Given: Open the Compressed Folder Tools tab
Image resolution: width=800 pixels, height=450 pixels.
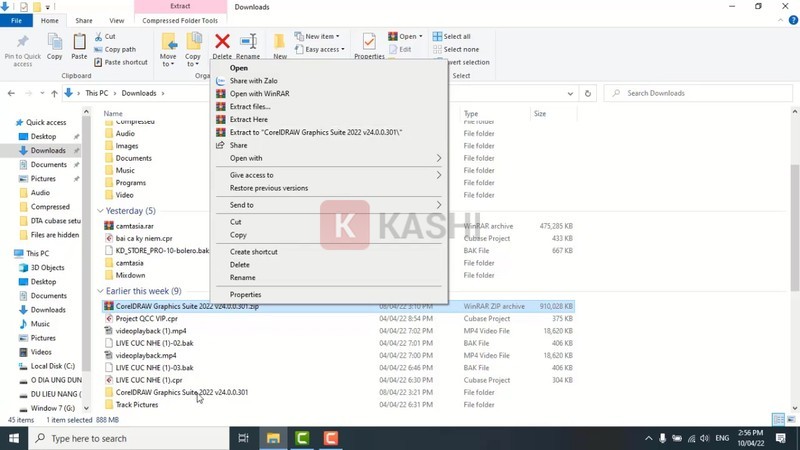Looking at the screenshot, I should 180,20.
